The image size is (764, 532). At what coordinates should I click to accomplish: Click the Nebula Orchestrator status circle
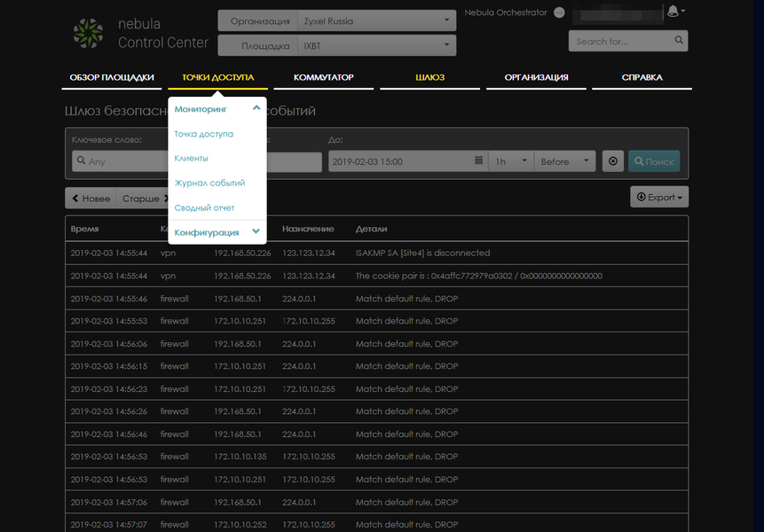coord(559,12)
